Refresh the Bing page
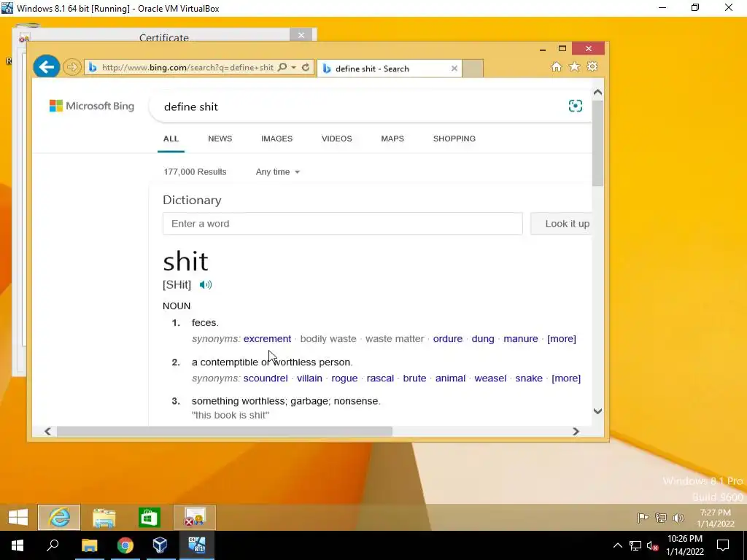 click(x=306, y=67)
